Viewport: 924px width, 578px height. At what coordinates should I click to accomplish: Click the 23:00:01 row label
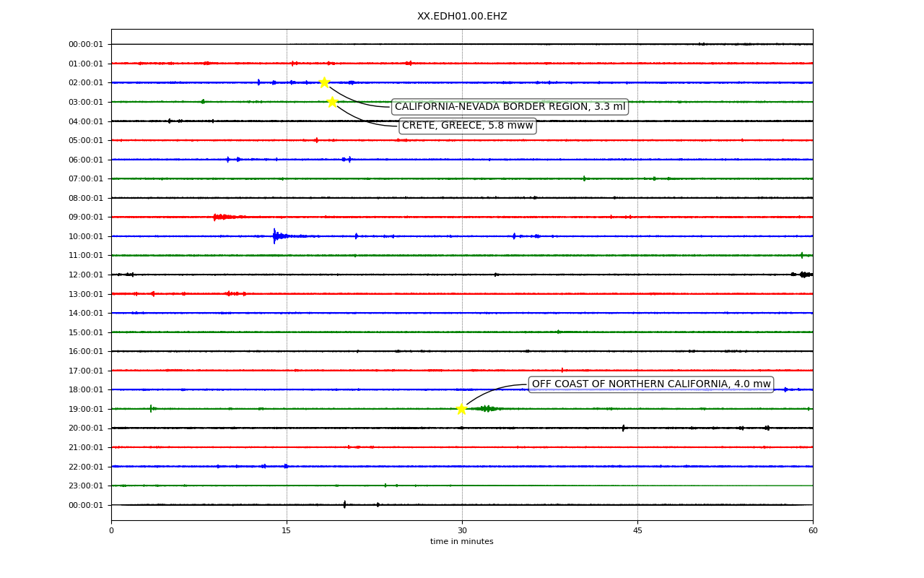point(86,486)
